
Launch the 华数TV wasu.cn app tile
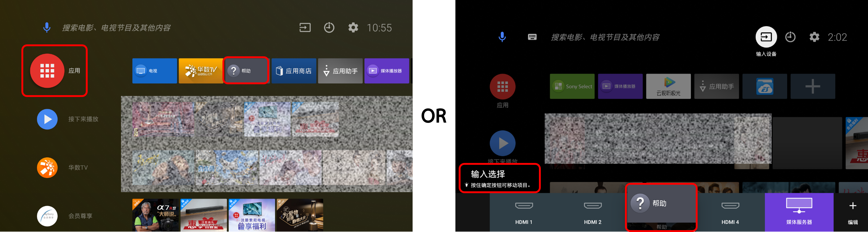(x=201, y=71)
